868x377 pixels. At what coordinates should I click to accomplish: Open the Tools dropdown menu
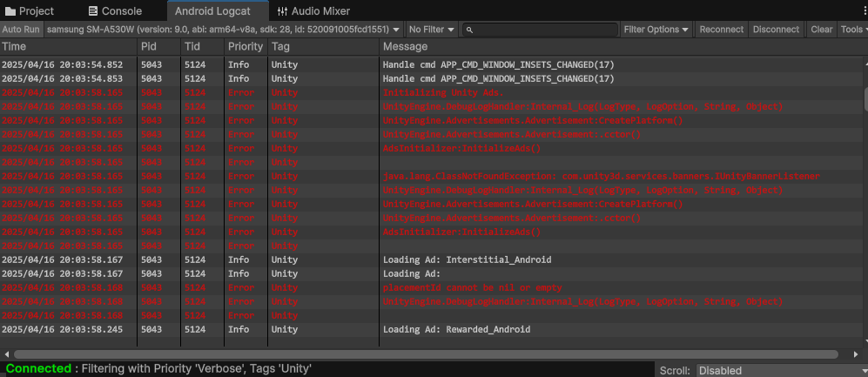point(852,30)
